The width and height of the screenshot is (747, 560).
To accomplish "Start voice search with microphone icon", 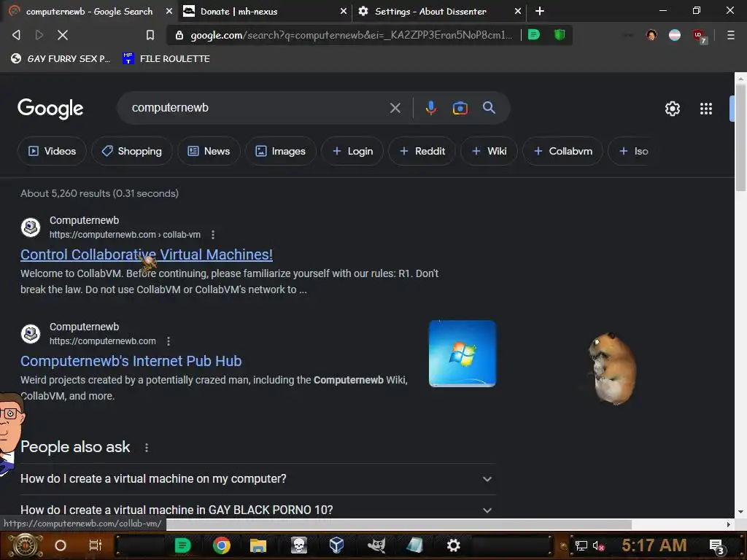I will pos(430,108).
